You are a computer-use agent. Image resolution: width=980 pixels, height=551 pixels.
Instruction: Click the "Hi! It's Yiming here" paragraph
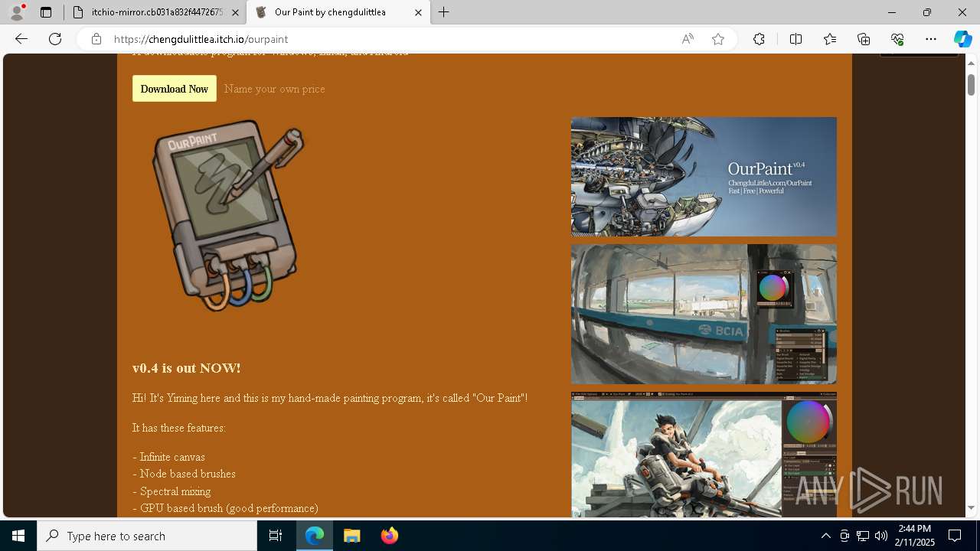coord(330,398)
